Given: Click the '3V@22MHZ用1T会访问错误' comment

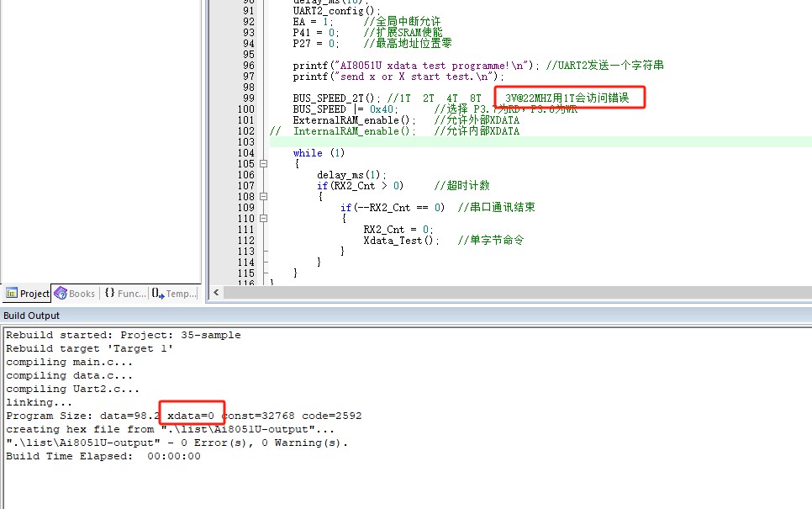Looking at the screenshot, I should click(567, 98).
